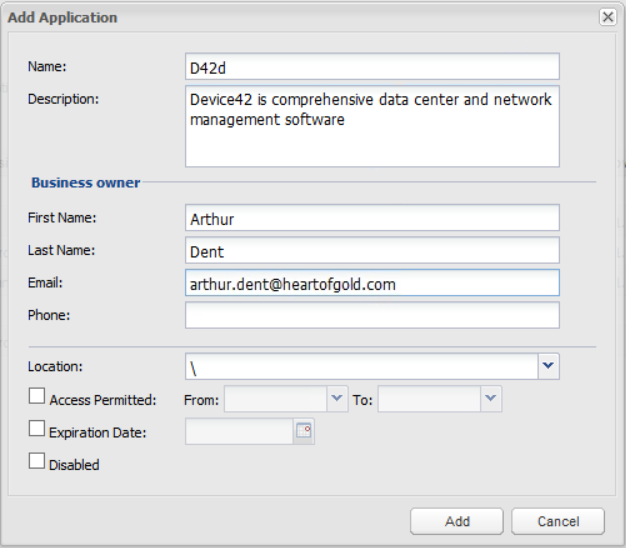Click the Access Permitted label text
Viewport: 626px width, 548px height.
[x=103, y=400]
